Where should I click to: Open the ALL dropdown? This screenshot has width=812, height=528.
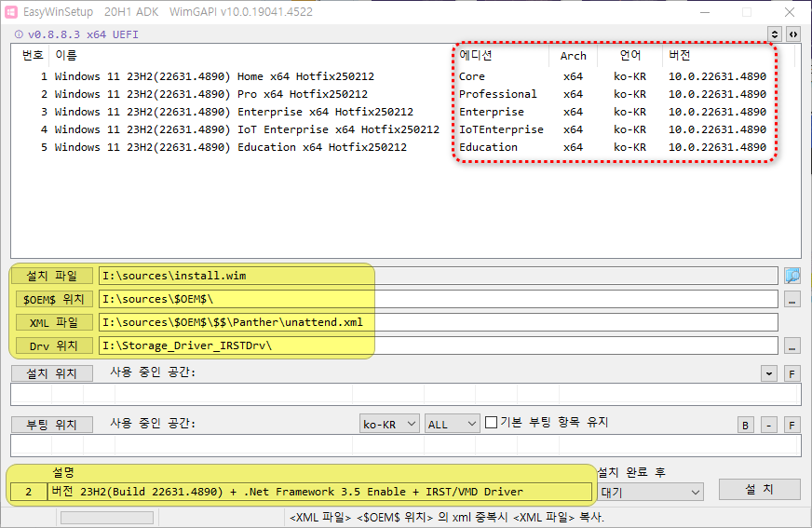(x=452, y=424)
